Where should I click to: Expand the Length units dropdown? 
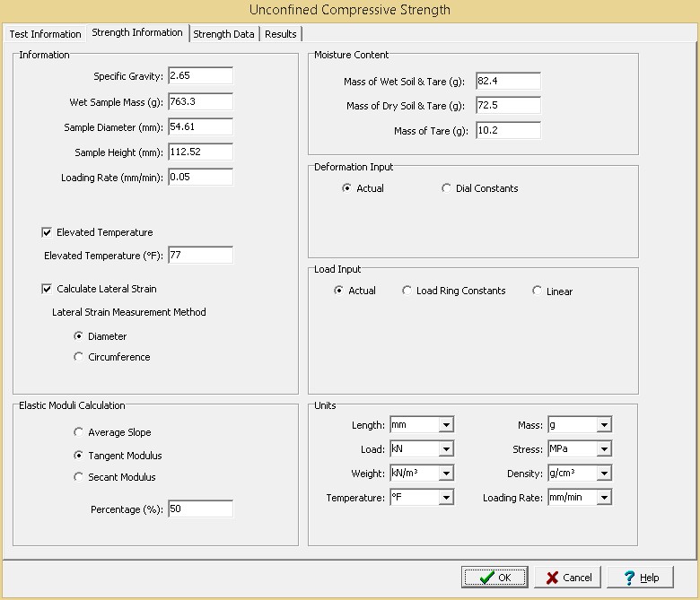[x=446, y=425]
